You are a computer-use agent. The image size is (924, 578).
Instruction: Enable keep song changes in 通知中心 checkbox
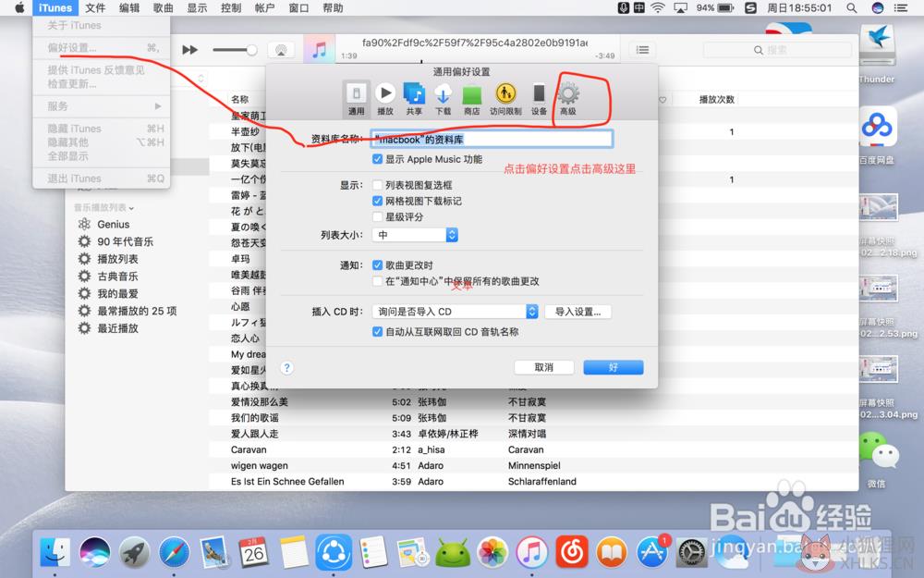pos(377,281)
